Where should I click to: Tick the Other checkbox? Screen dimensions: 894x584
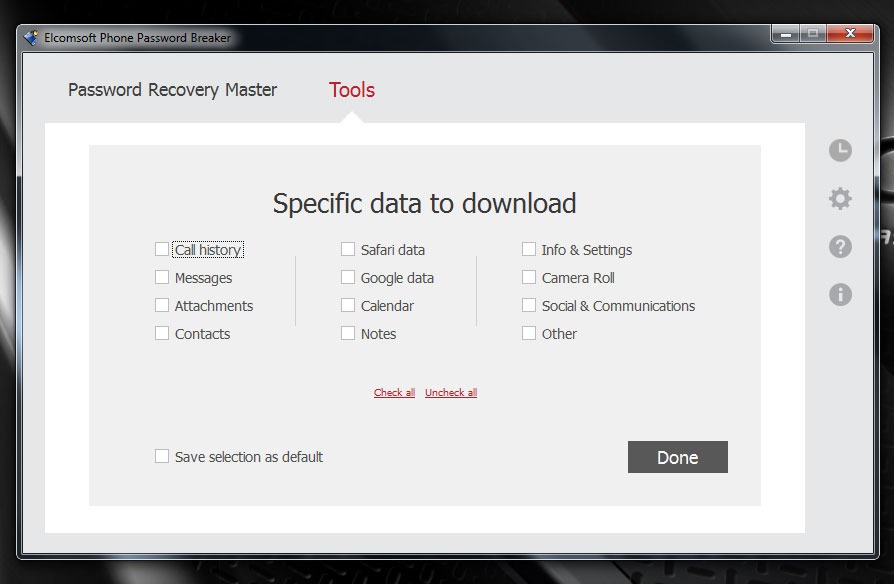(x=529, y=333)
